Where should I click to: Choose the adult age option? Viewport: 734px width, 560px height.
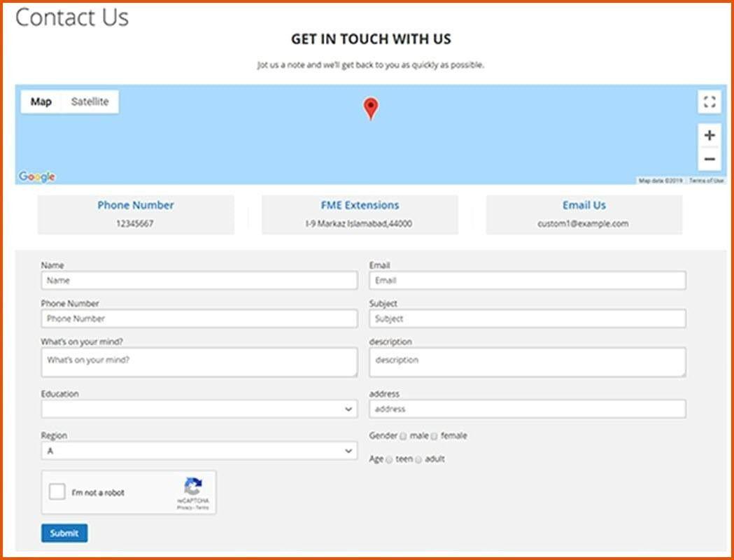(418, 460)
